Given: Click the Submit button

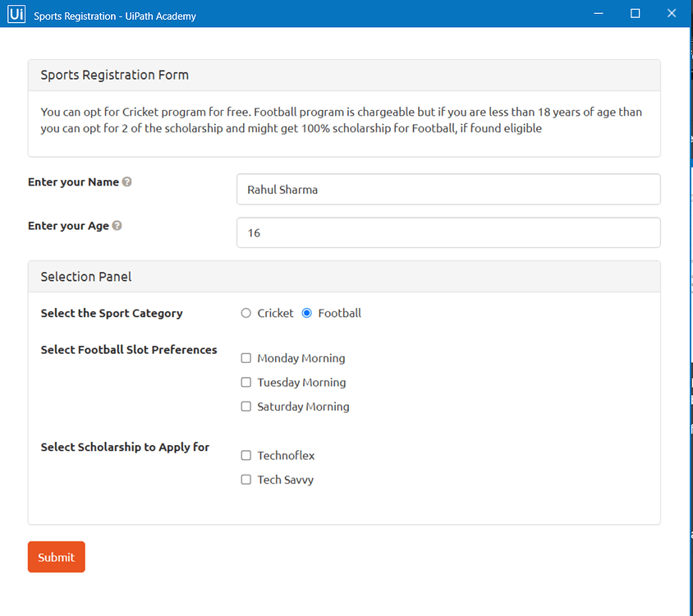Looking at the screenshot, I should pos(56,557).
